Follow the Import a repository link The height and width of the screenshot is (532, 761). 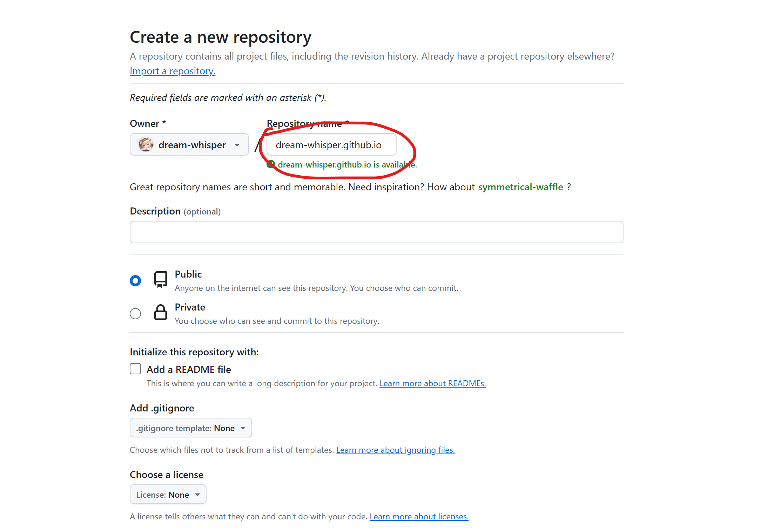173,71
